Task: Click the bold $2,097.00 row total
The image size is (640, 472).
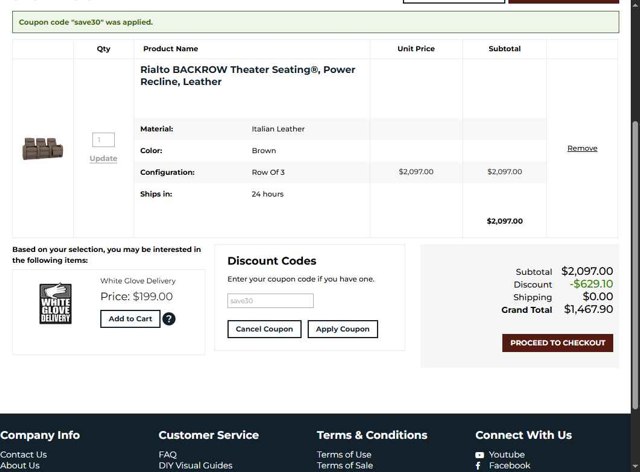Action: pos(504,221)
